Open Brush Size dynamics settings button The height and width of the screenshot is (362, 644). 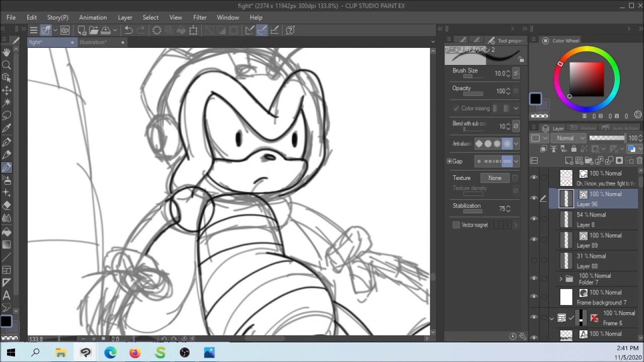tap(516, 73)
